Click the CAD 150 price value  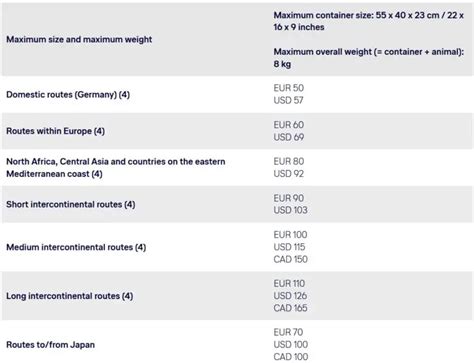tap(290, 259)
